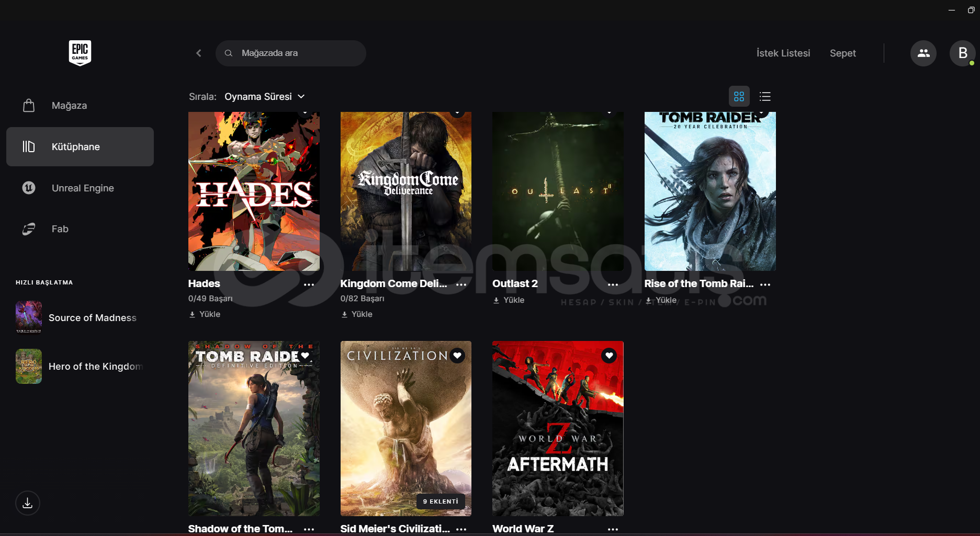Click Yükle under Hades

205,314
